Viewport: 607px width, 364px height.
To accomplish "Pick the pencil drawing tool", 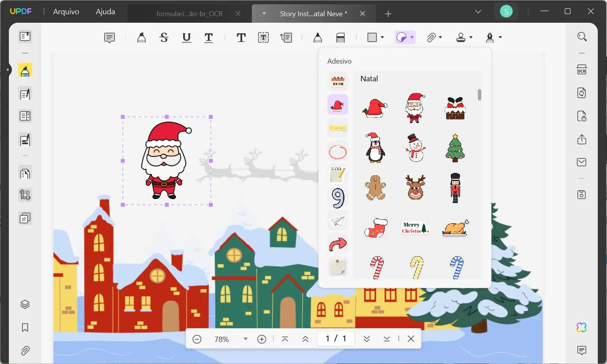I will (x=317, y=37).
